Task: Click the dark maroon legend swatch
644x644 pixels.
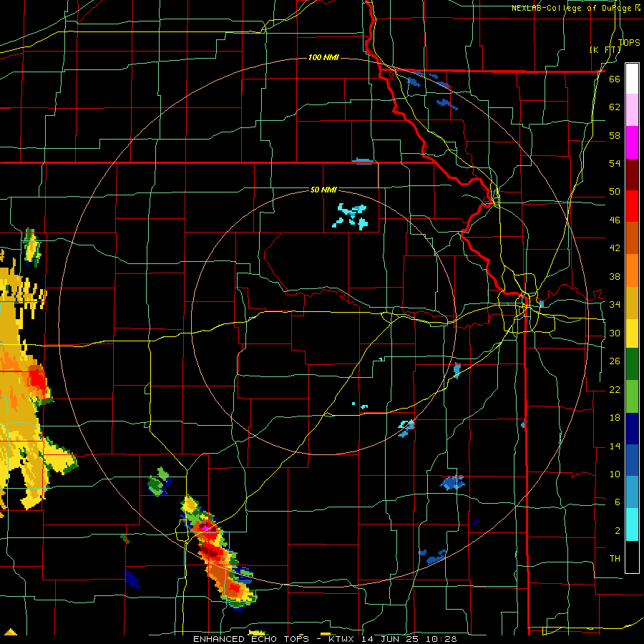Action: coord(632,175)
